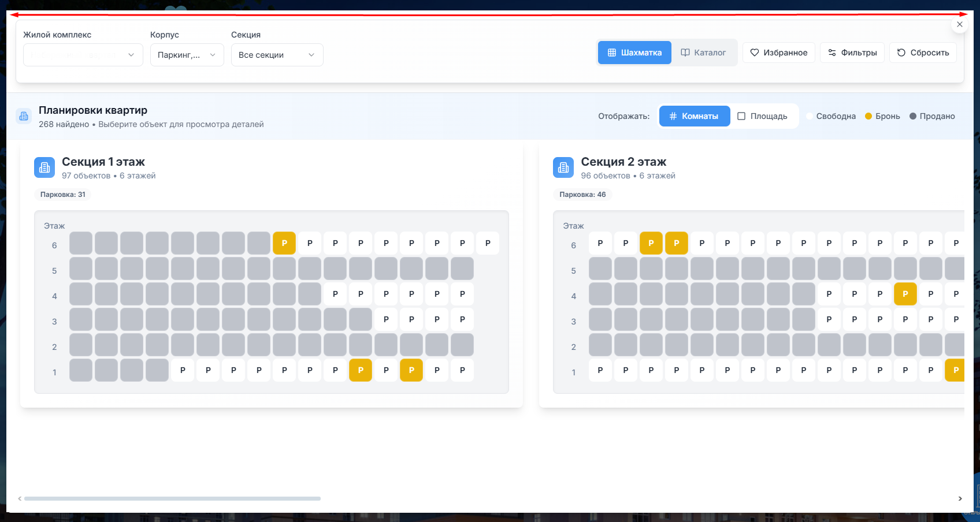
Task: Click the building icon next to Планировки квартир
Action: [x=24, y=116]
